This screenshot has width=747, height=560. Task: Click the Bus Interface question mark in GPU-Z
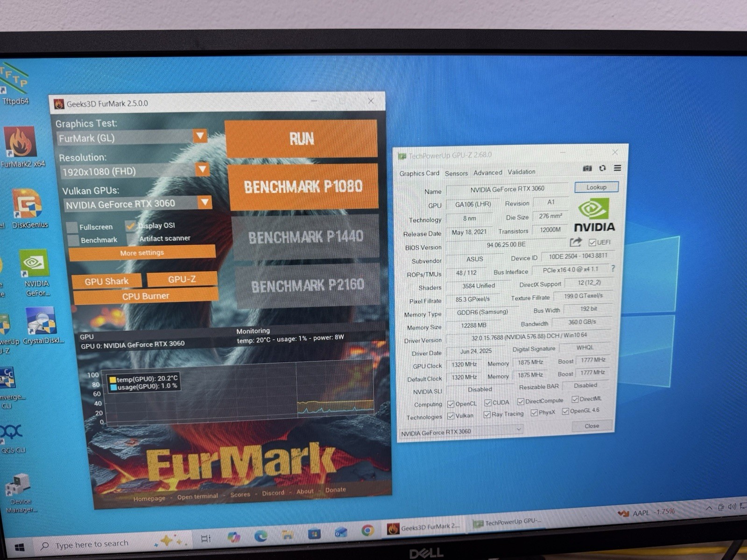(x=613, y=268)
